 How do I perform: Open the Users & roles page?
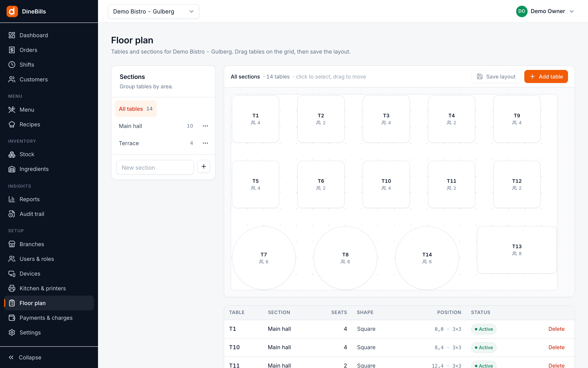[49, 259]
